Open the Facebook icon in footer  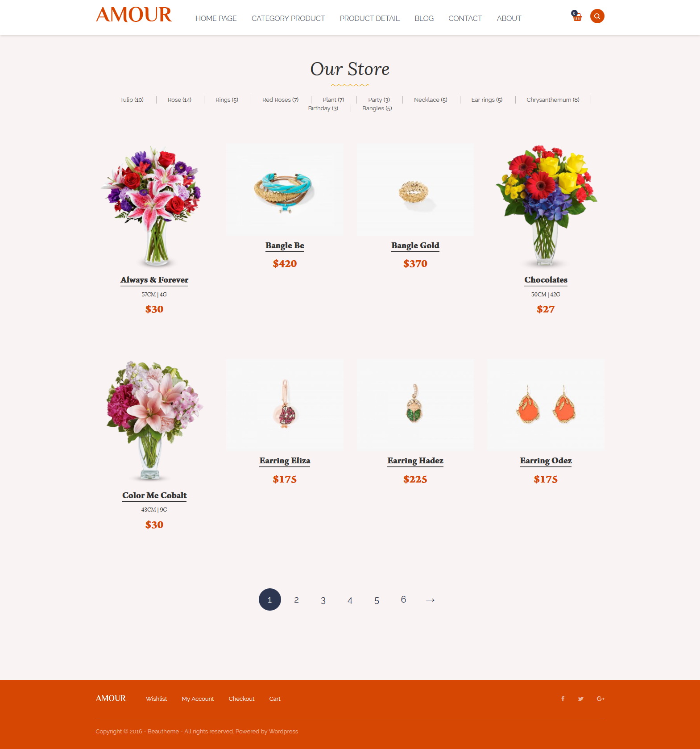[563, 699]
